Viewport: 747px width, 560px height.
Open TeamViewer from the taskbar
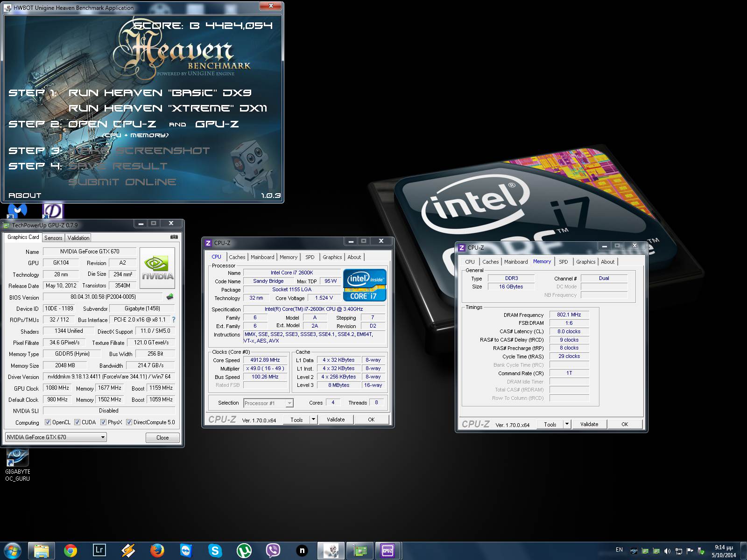[x=186, y=551]
